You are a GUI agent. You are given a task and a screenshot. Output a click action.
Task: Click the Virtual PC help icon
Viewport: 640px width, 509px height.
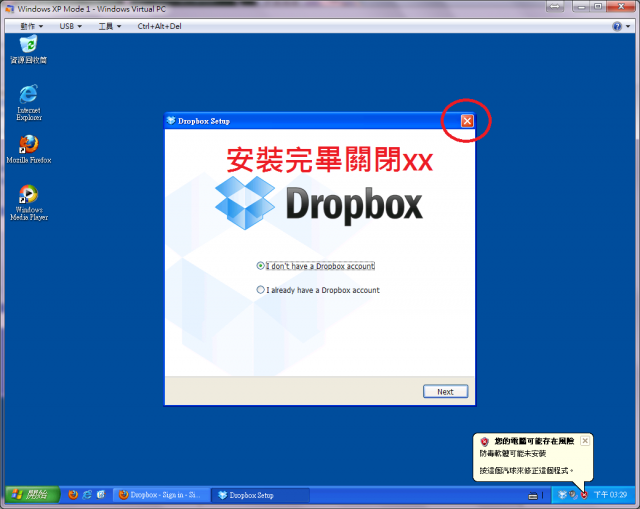617,27
